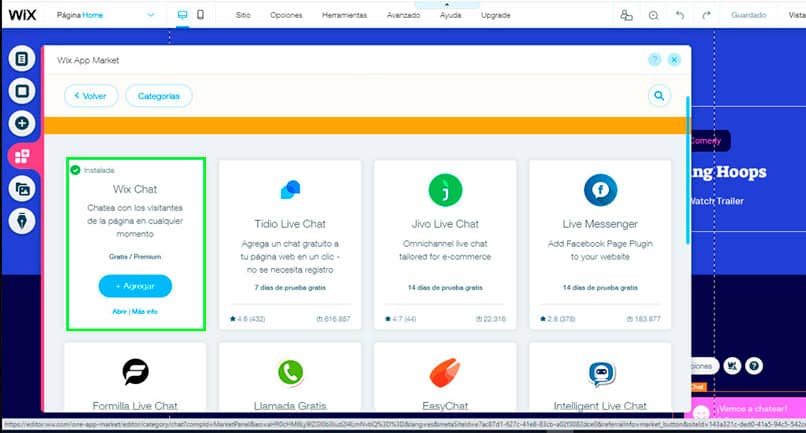Click the Guardado save status
This screenshot has width=806, height=433.
[748, 15]
